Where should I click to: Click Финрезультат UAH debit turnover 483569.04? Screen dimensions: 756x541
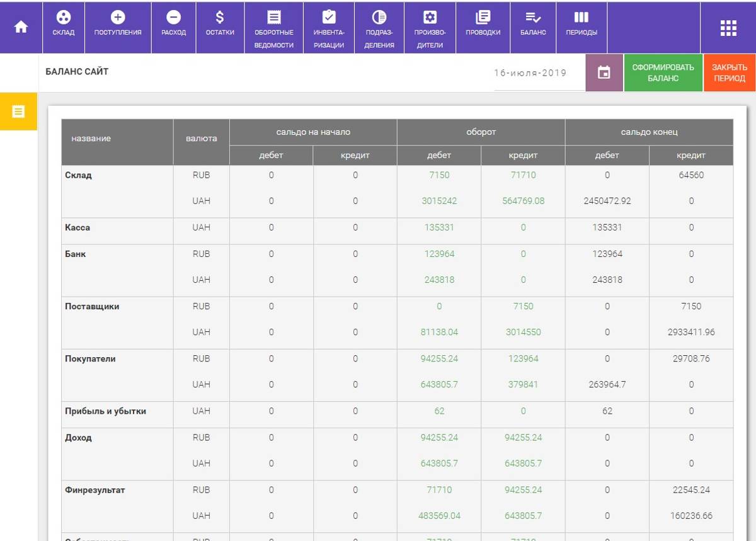click(x=439, y=515)
